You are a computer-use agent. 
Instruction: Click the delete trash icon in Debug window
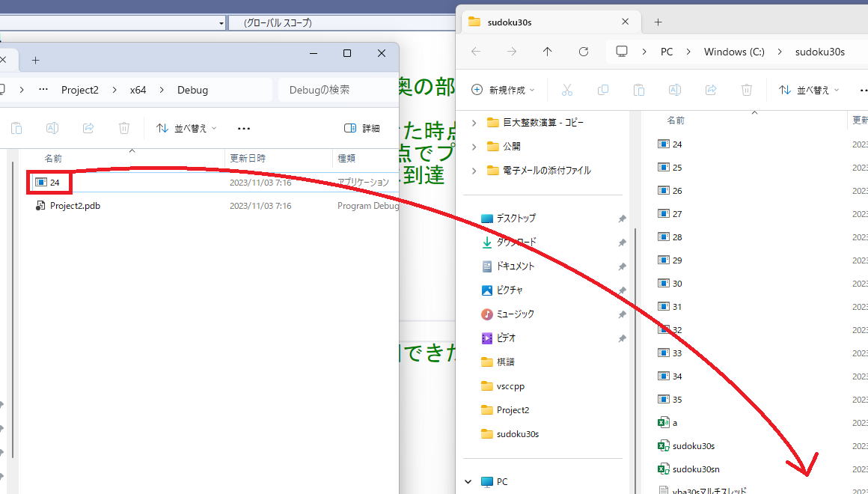point(124,128)
